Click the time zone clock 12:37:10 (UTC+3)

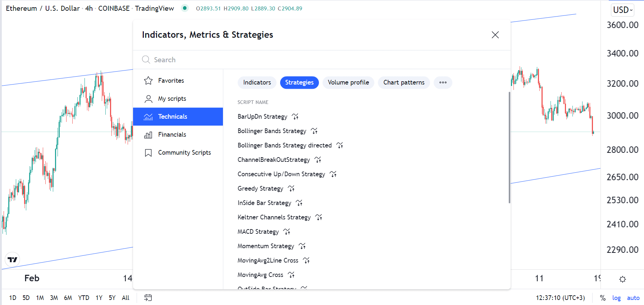point(560,298)
